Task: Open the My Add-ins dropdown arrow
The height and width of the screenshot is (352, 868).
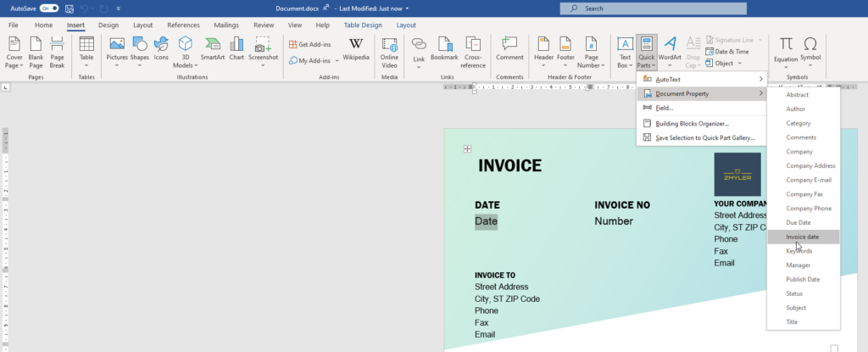Action: [337, 61]
